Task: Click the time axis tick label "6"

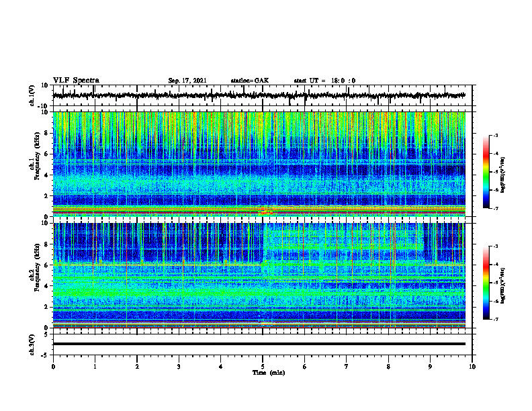Action: click(304, 367)
